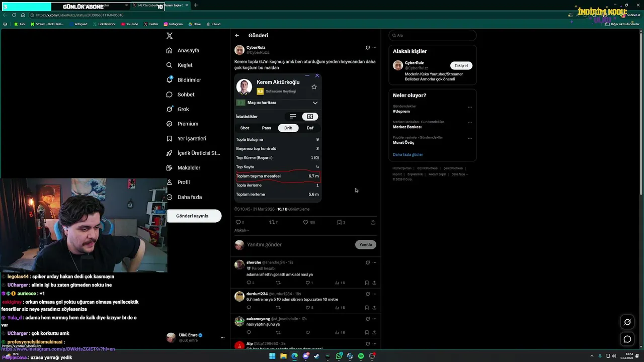644x362 pixels.
Task: Like aubameyang's reply
Action: coord(308,332)
